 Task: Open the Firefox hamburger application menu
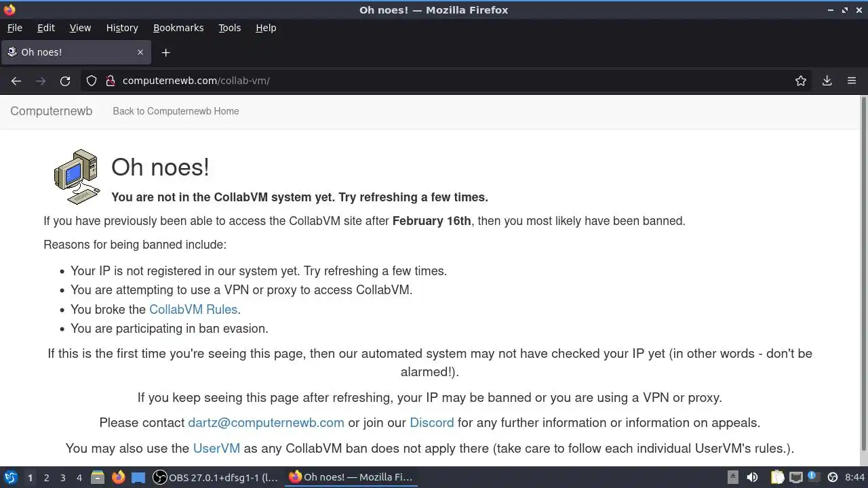coord(852,81)
